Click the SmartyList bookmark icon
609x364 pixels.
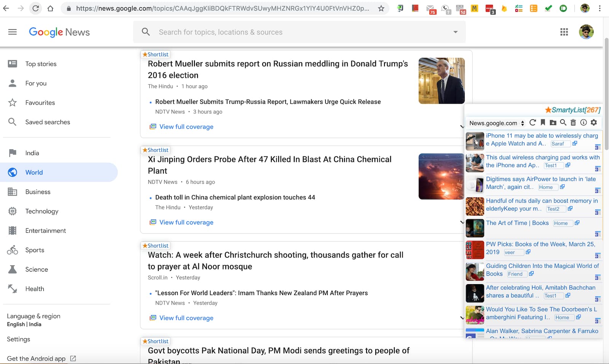(x=543, y=122)
